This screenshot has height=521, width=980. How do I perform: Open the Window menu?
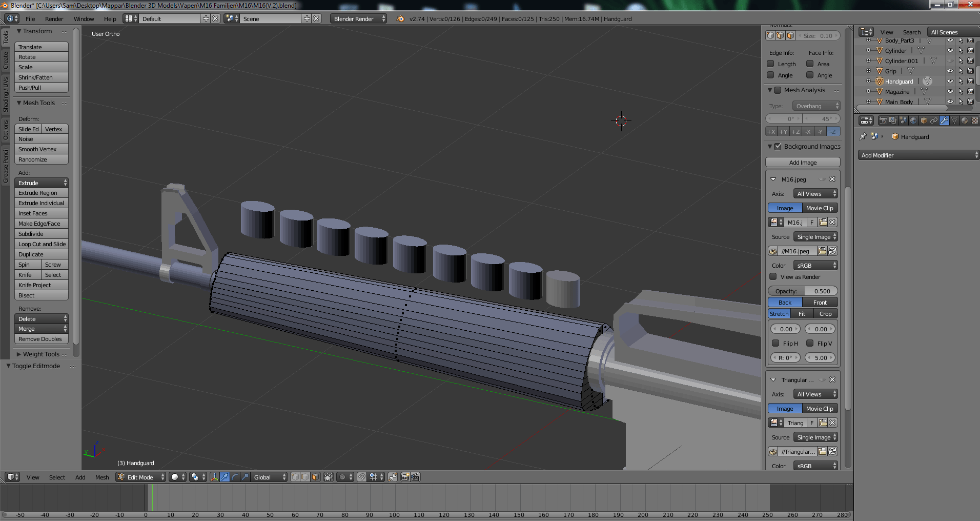(84, 18)
